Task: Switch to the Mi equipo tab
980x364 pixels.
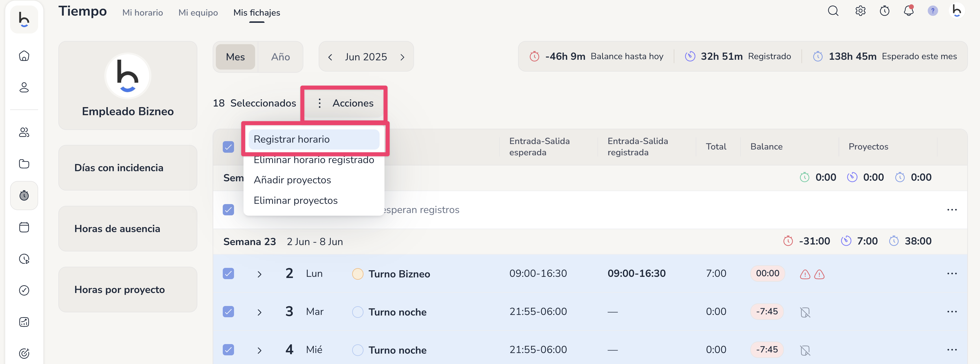Action: [x=198, y=12]
